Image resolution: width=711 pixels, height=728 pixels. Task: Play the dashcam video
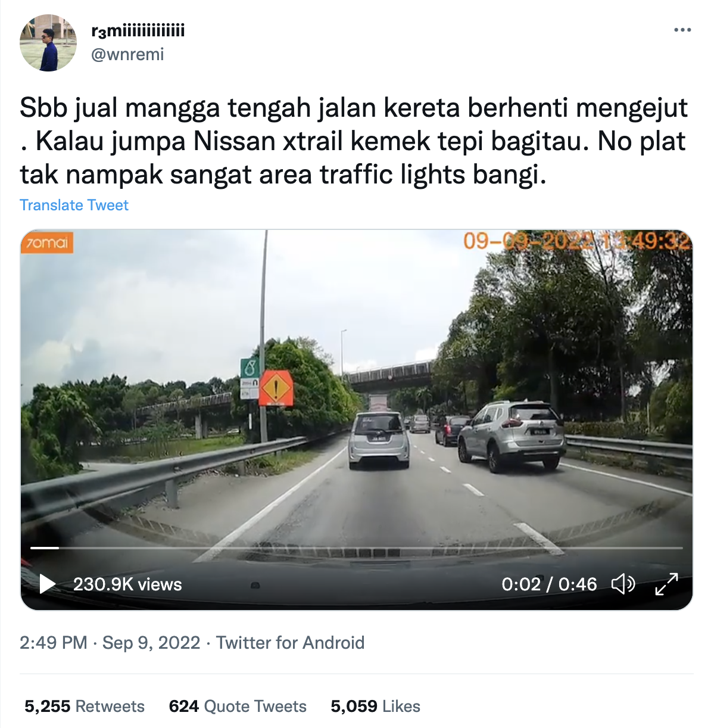pos(47,584)
